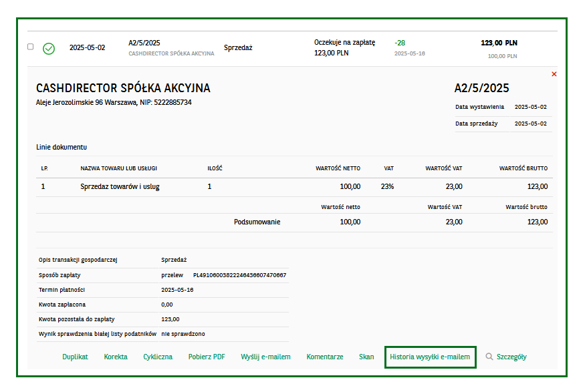
Task: Click the 23% VAT rate cell
Action: point(388,186)
